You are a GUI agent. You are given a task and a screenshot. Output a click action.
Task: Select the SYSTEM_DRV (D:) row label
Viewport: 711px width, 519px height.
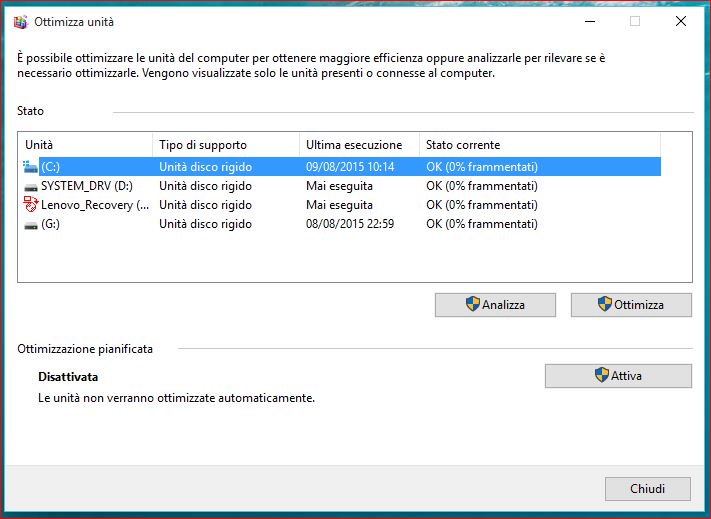click(87, 186)
